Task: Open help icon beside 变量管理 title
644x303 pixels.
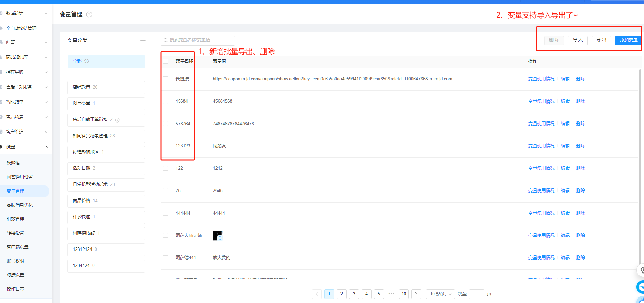Action: (x=89, y=14)
